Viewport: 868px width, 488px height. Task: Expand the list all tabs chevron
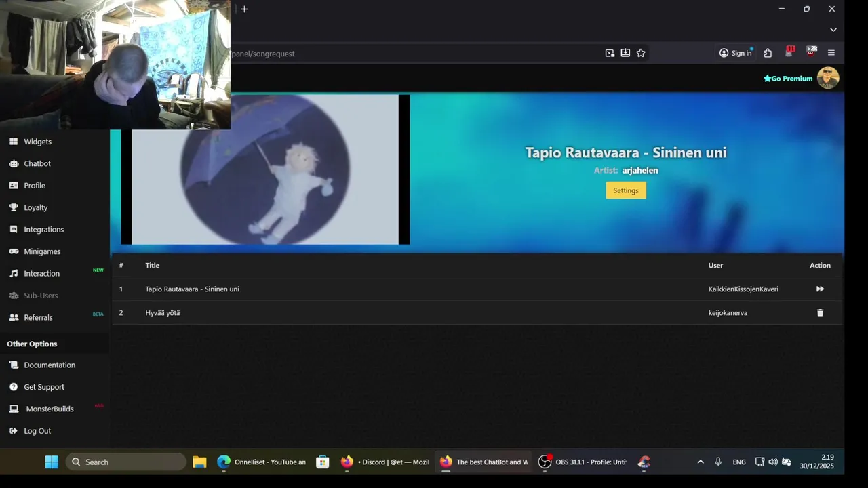coord(833,30)
